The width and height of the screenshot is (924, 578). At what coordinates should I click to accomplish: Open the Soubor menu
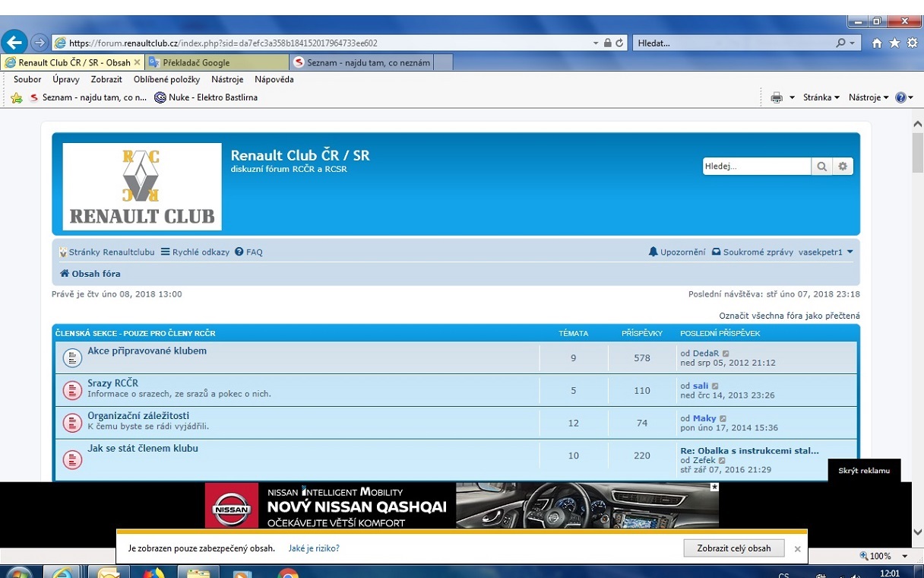click(27, 79)
